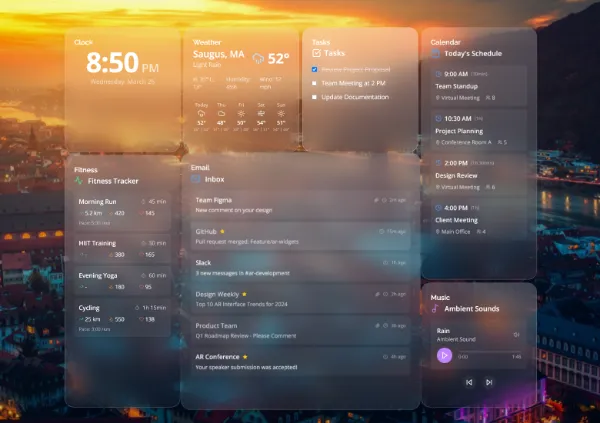The image size is (600, 423).
Task: Click the star on AR Conference email
Action: [x=243, y=357]
